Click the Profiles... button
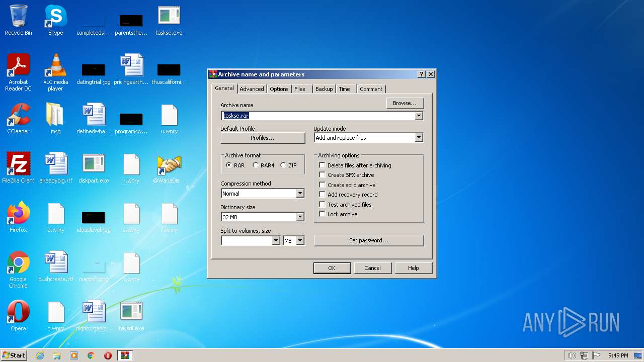644x362 pixels. pyautogui.click(x=263, y=138)
